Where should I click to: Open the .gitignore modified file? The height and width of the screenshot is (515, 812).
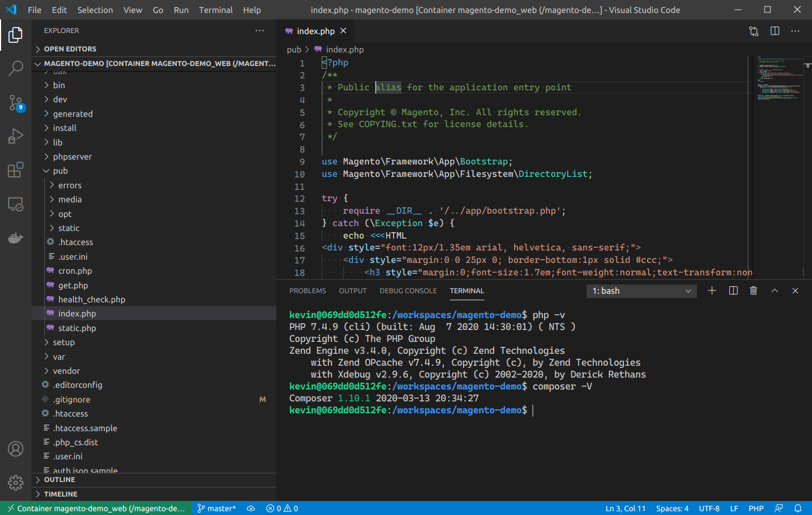coord(154,400)
